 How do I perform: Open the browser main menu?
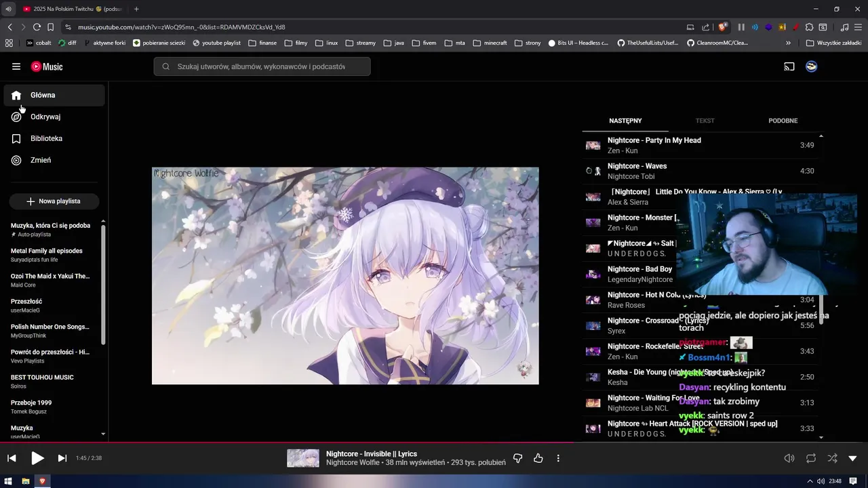(x=859, y=27)
